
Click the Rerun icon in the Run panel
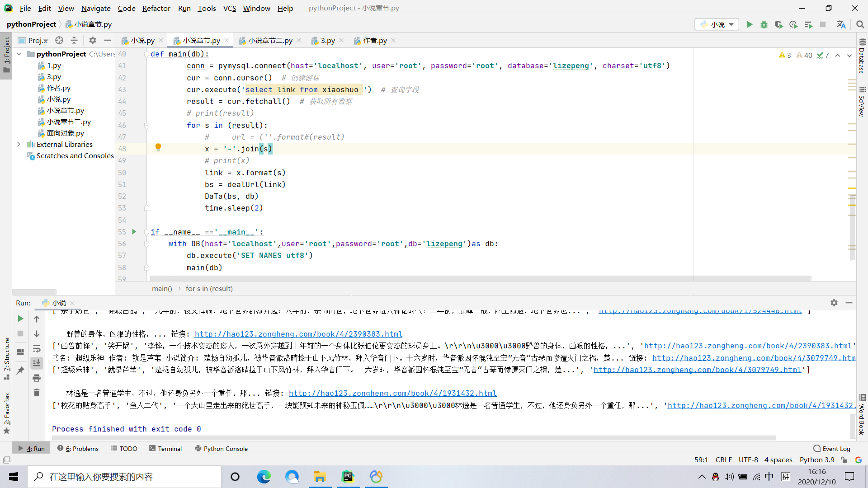coord(20,319)
